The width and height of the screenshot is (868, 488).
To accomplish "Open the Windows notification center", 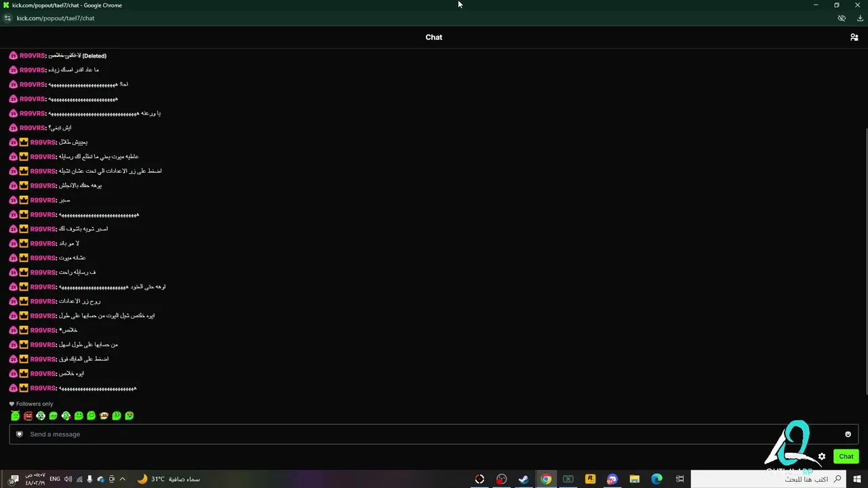I will pyautogui.click(x=14, y=479).
